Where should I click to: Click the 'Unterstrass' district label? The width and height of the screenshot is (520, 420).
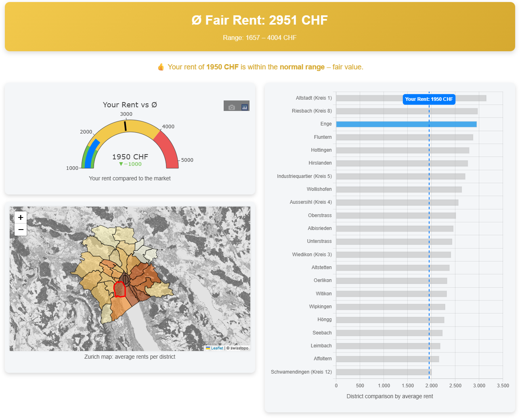click(319, 241)
